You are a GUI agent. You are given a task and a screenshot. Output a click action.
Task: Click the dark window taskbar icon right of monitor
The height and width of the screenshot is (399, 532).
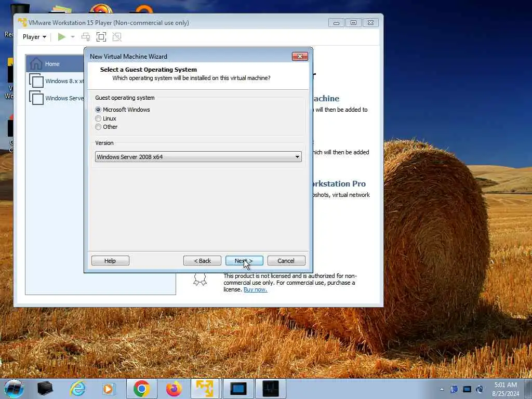[270, 389]
